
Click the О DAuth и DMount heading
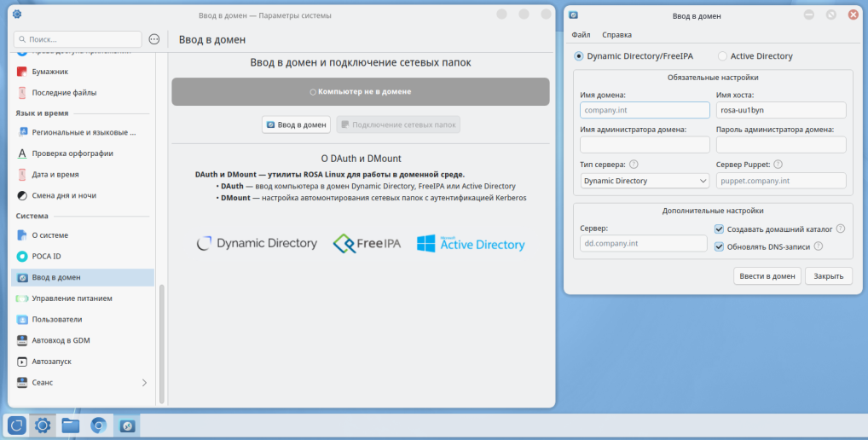[361, 159]
